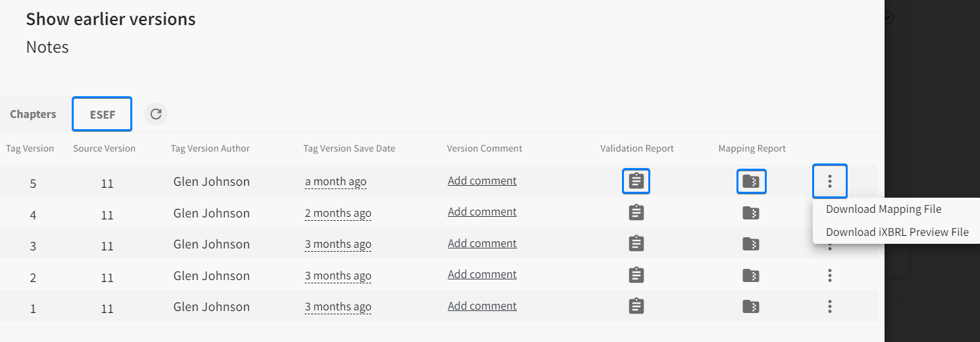Screen dimensions: 980x342
Task: Download the Mapping Report for tag version 3
Action: coord(751,244)
